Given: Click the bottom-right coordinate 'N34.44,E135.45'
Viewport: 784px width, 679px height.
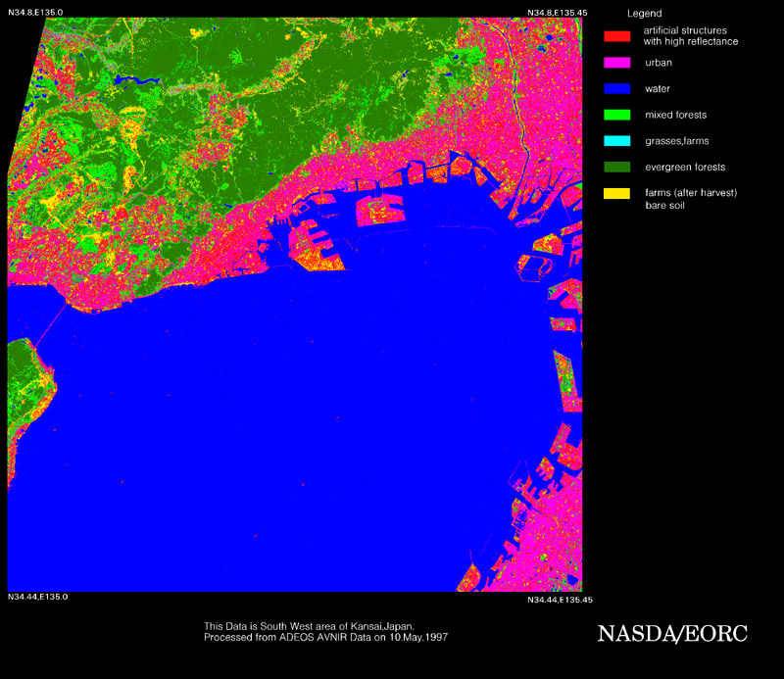Looking at the screenshot, I should pos(560,600).
